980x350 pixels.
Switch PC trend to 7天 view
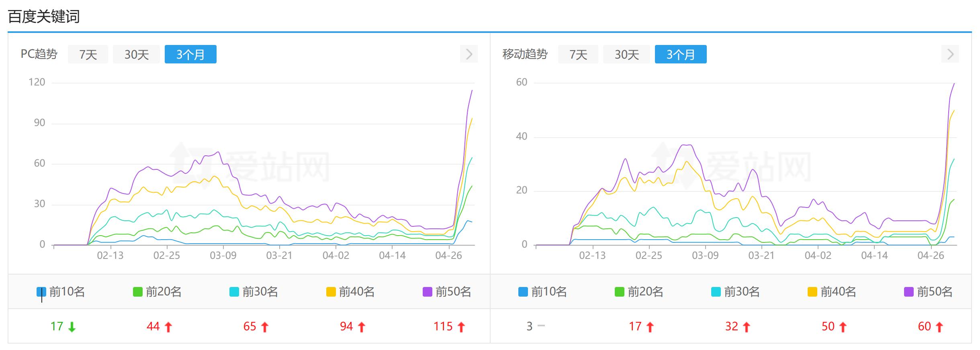click(88, 55)
